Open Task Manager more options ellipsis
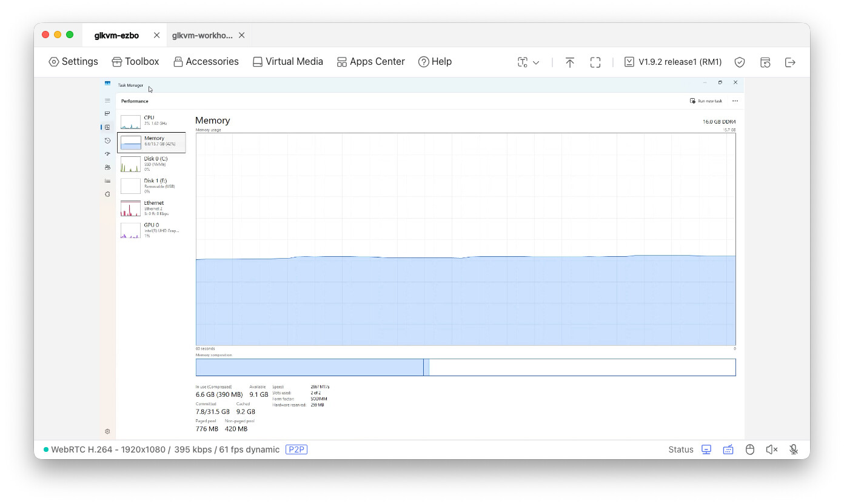 (x=735, y=101)
